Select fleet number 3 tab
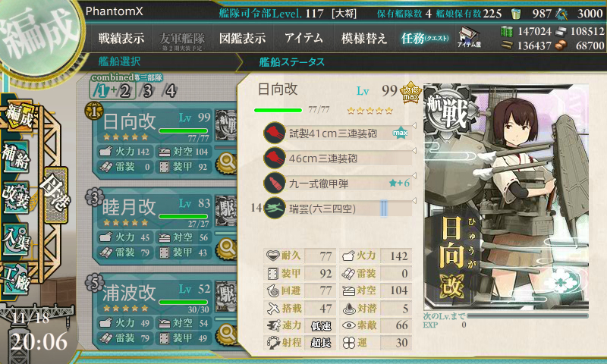The image size is (607, 364). tap(147, 91)
